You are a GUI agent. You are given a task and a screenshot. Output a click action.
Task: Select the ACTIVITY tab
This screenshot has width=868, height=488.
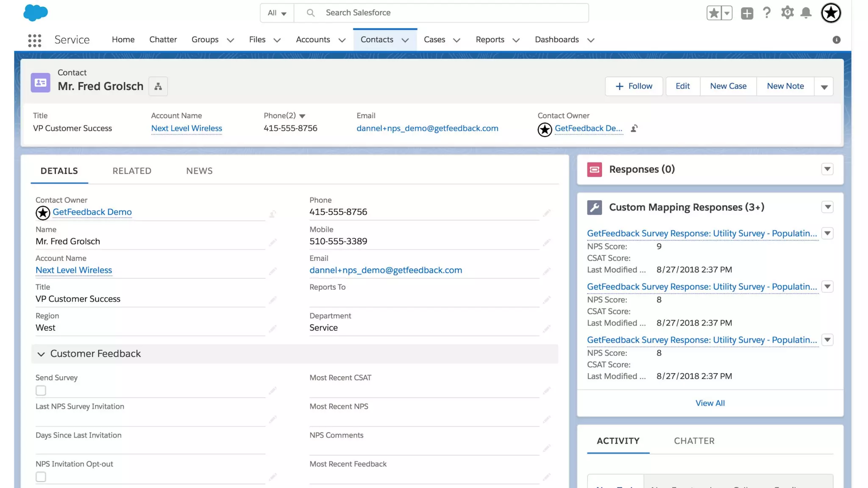618,441
